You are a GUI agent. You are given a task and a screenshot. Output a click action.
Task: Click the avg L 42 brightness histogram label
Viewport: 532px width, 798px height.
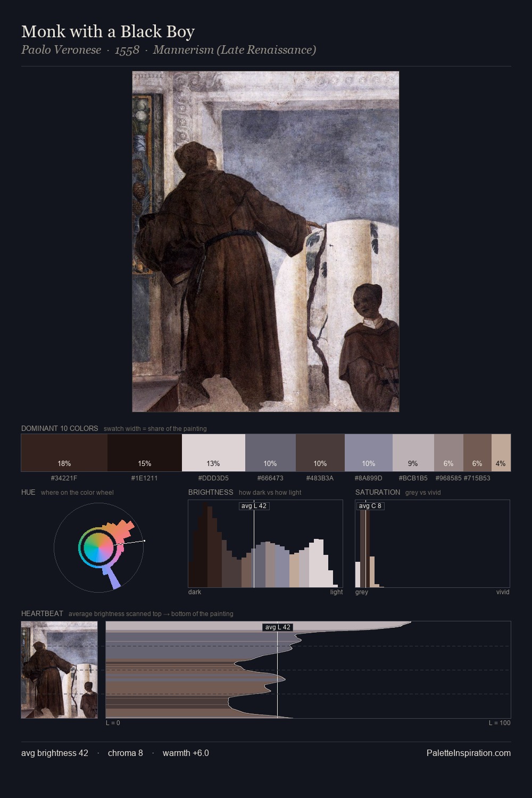click(x=254, y=506)
